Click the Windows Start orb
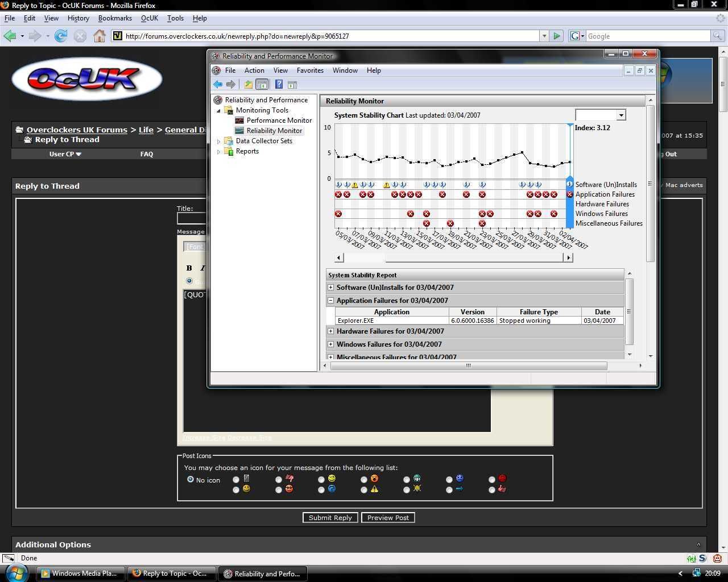Screen dimensions: 728x582 (16, 572)
